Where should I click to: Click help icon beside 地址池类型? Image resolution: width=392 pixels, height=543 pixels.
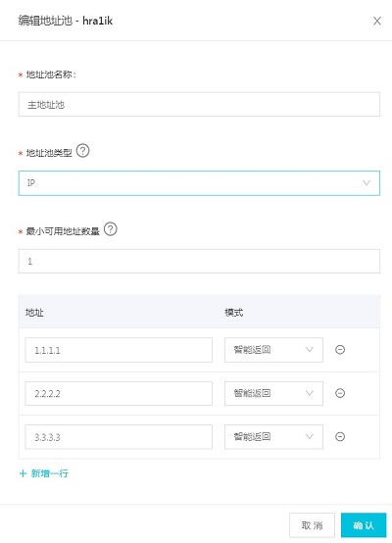(82, 151)
